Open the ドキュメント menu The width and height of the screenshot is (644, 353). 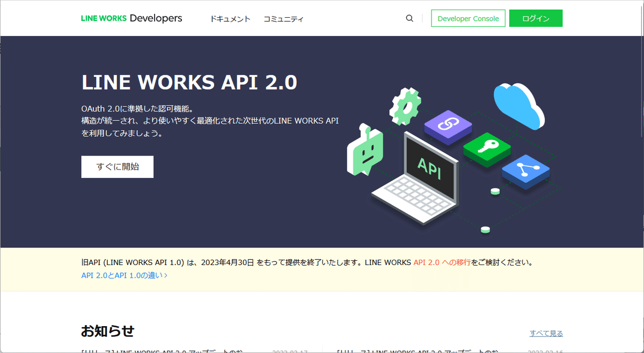click(230, 18)
